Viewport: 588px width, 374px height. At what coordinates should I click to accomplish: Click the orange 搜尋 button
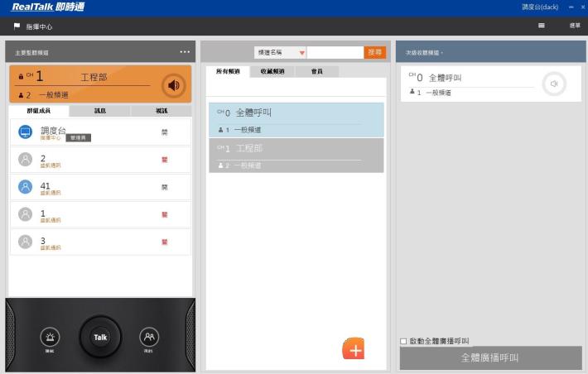click(374, 52)
